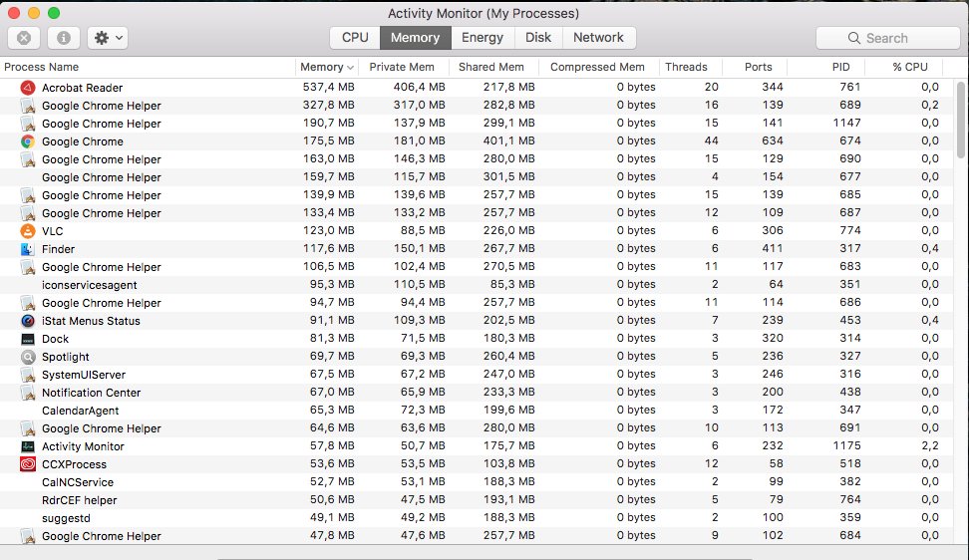Sort by PID column header
969x560 pixels.
[x=840, y=67]
